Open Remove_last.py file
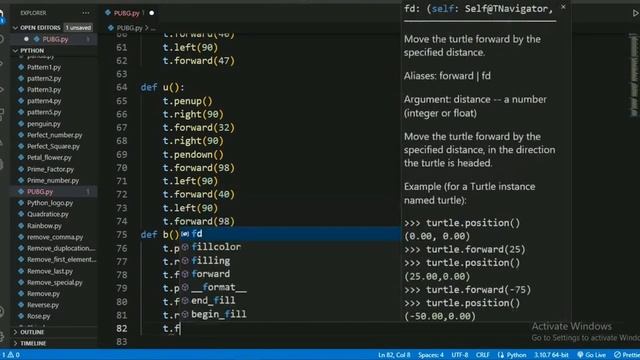 (x=50, y=271)
